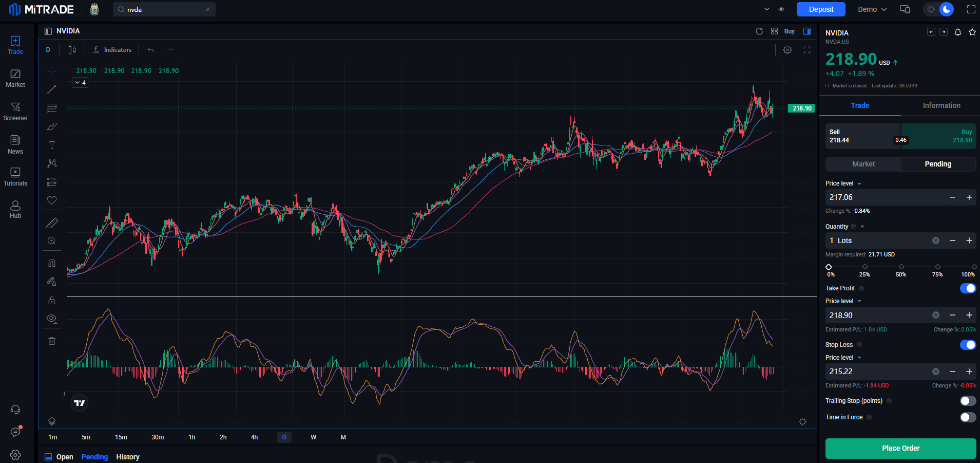Image resolution: width=980 pixels, height=463 pixels.
Task: Open the multi-chart layout grid
Action: 775,31
